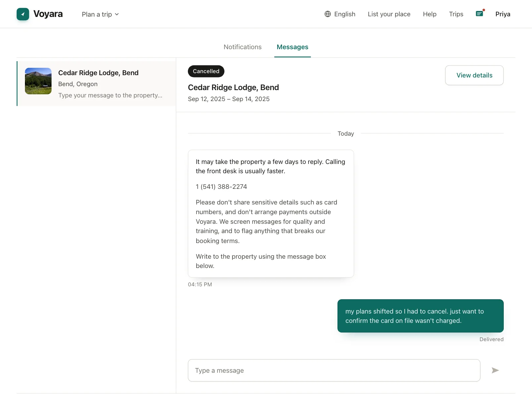
Task: Click the globe language icon
Action: (328, 14)
